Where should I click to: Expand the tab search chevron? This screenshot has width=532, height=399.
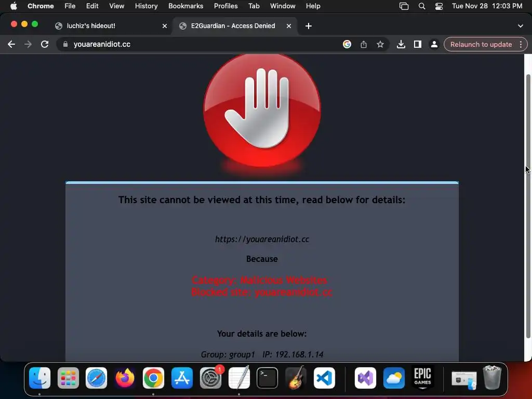point(521,26)
